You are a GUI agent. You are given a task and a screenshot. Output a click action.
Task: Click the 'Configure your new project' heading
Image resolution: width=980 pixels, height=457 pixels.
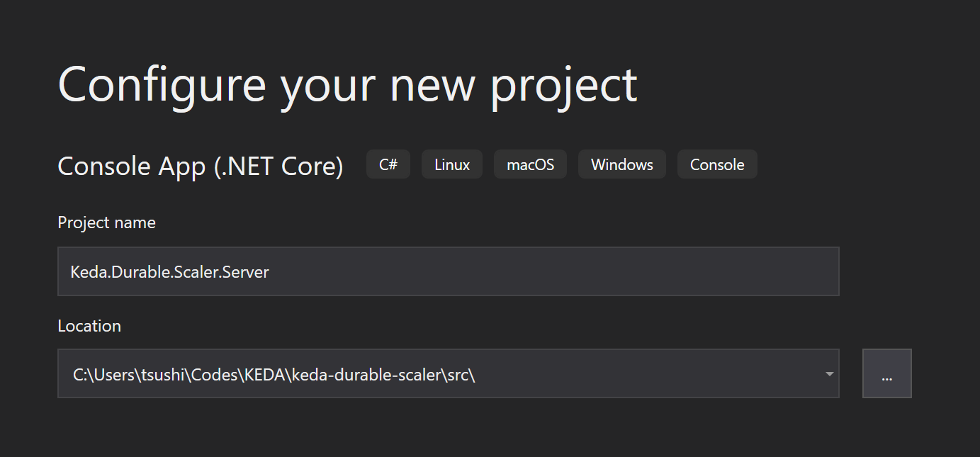(x=347, y=84)
